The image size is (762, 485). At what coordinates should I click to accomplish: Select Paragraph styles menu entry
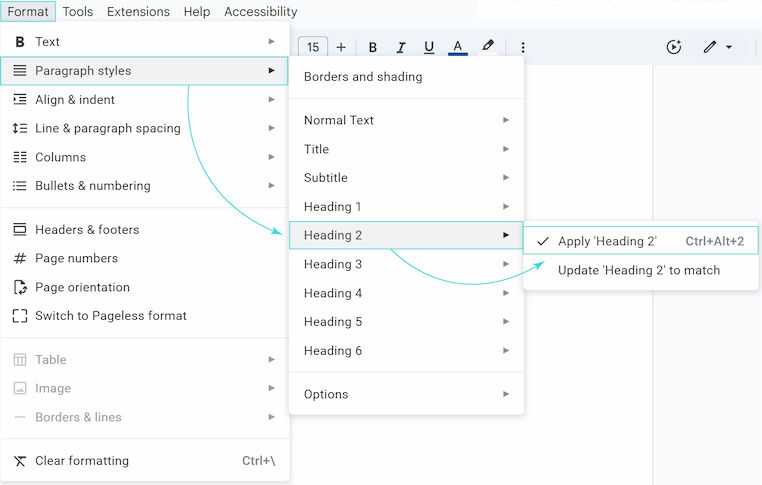[145, 71]
